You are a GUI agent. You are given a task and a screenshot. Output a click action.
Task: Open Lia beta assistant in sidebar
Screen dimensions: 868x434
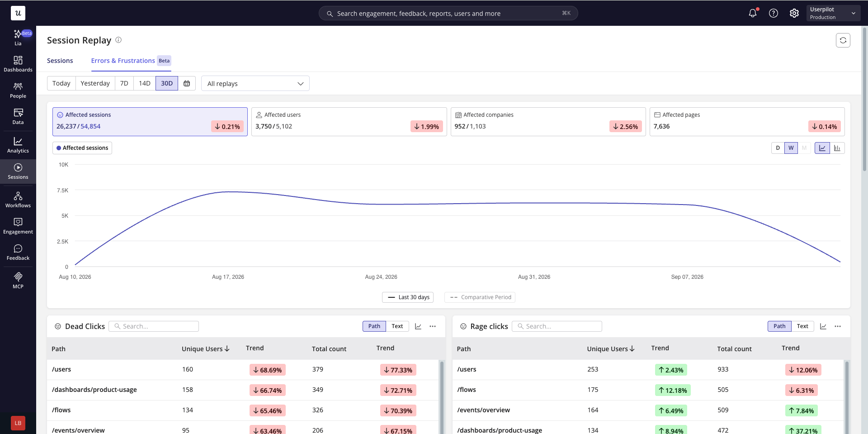point(18,38)
